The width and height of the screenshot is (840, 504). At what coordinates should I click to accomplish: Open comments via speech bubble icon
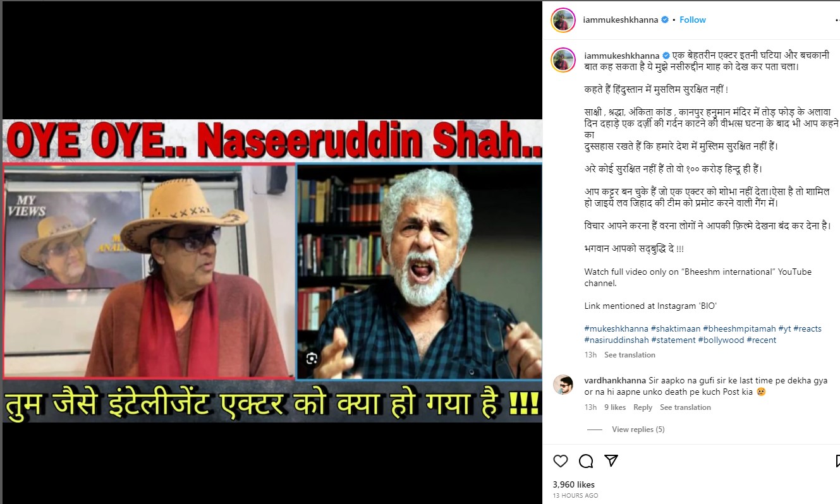(x=586, y=461)
